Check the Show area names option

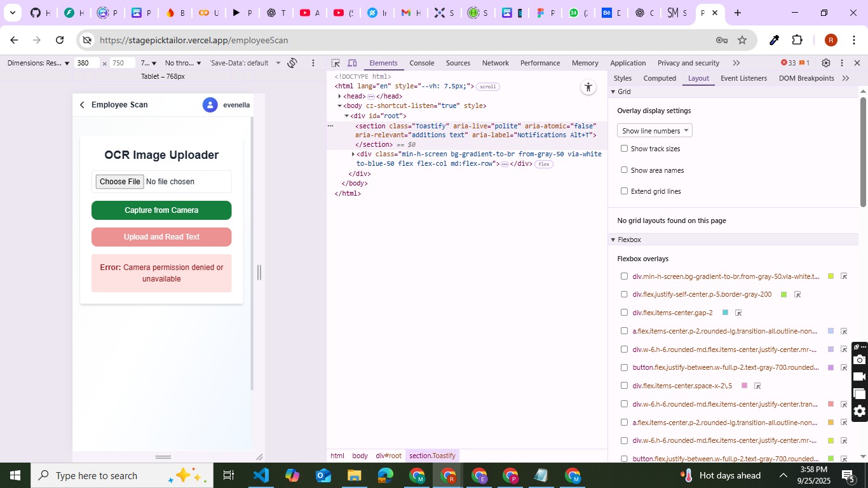click(624, 170)
